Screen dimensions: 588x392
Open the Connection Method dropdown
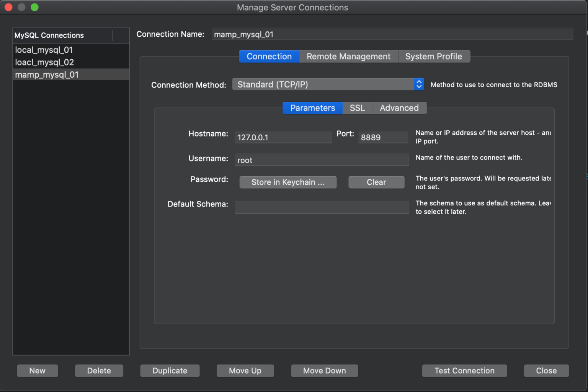click(328, 85)
